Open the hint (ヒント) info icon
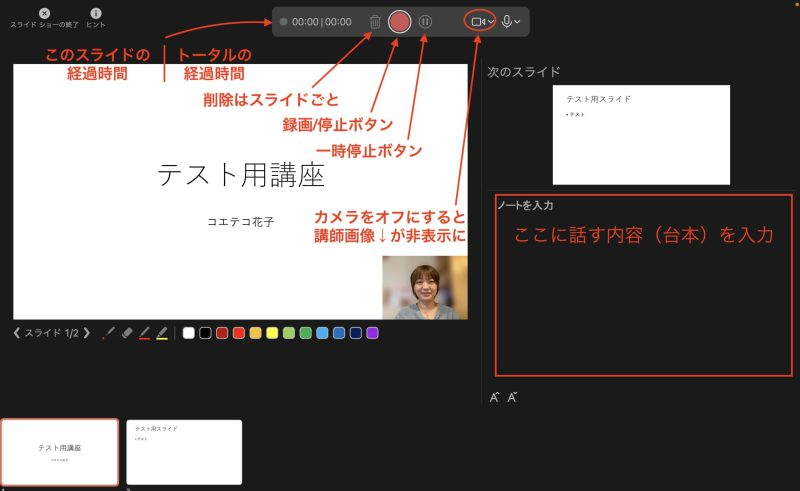This screenshot has height=491, width=800. pos(95,13)
